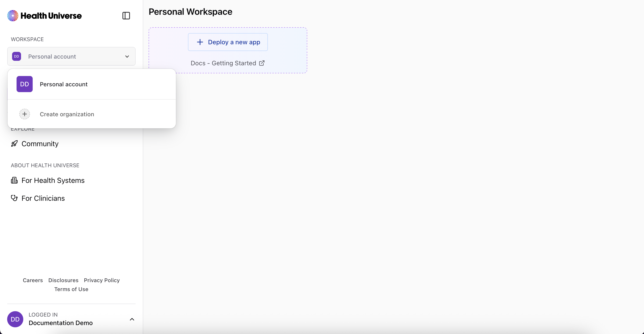Choose Create organization option
Viewport: 644px width, 334px height.
92,114
